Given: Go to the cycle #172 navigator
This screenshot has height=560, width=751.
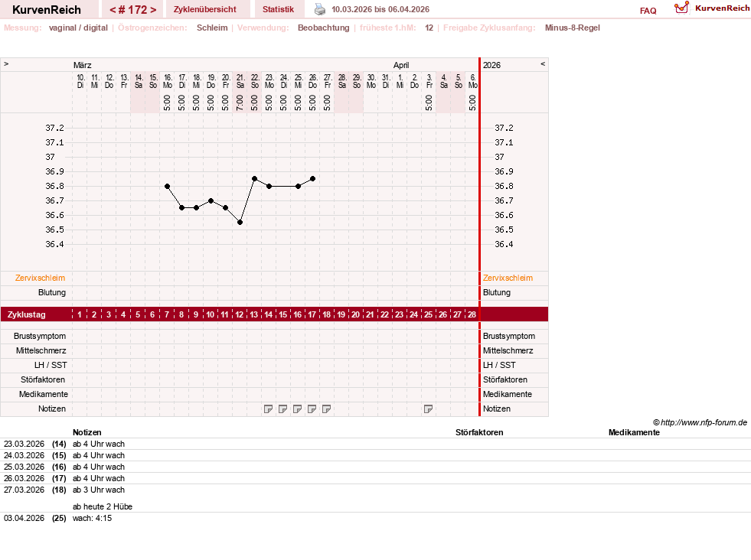Looking at the screenshot, I should click(132, 10).
